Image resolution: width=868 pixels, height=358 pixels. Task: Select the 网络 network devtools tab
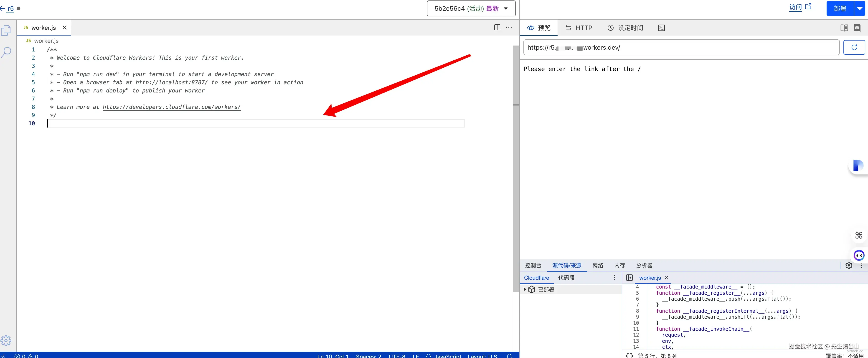point(598,266)
